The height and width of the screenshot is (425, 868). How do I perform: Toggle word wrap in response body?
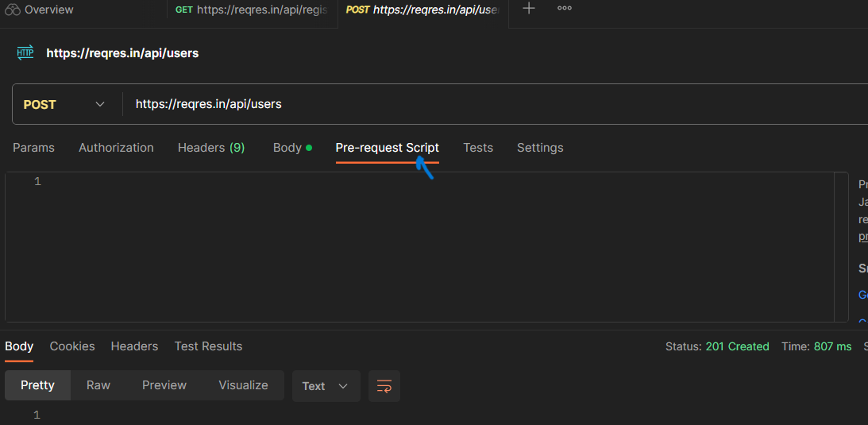point(384,386)
